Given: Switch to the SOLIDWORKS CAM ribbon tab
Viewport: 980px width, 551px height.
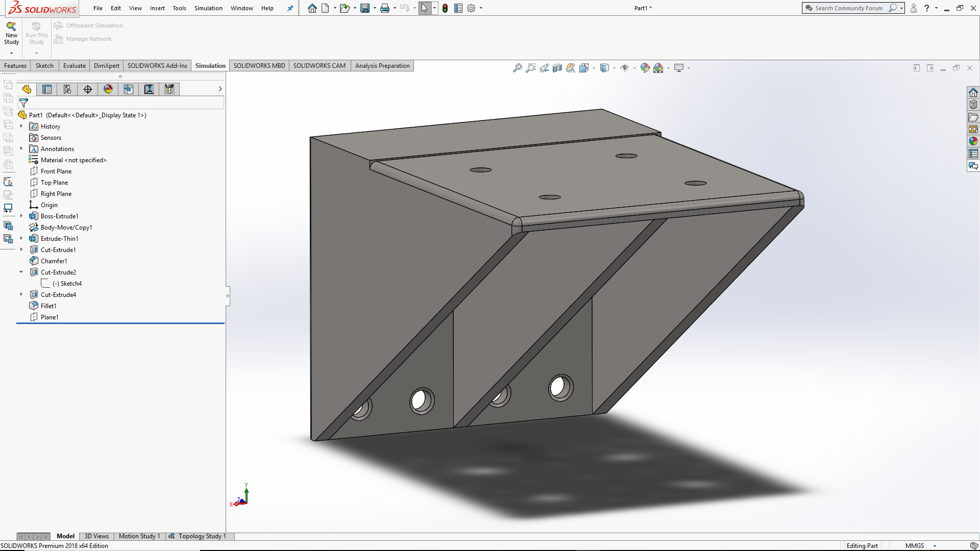Looking at the screenshot, I should 320,66.
